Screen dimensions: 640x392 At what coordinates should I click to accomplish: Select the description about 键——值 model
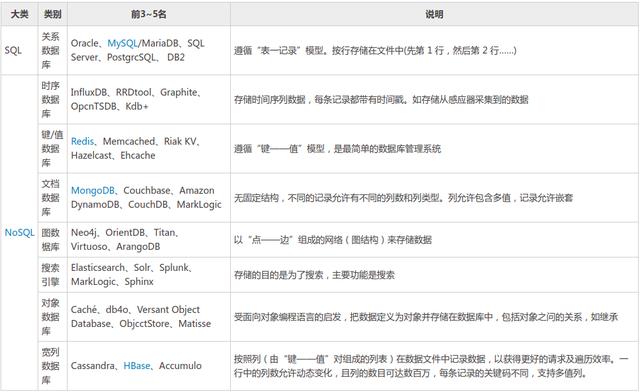tap(434, 149)
